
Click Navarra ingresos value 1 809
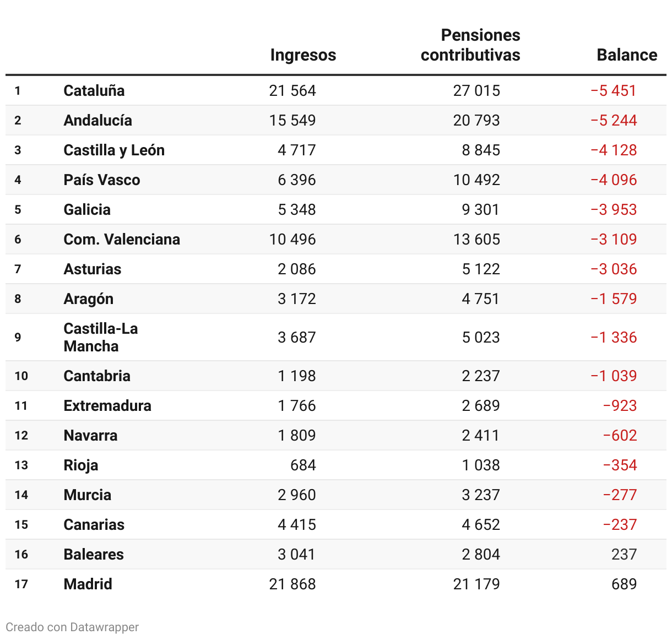[x=297, y=435]
